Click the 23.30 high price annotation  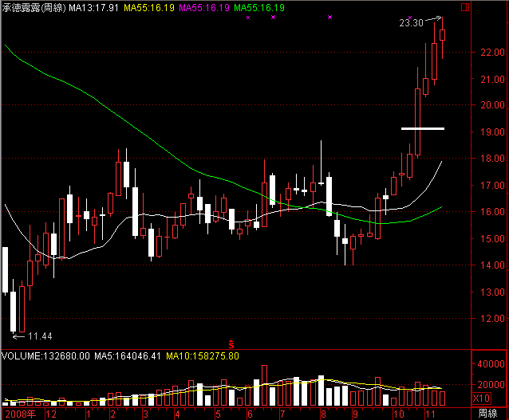[411, 22]
